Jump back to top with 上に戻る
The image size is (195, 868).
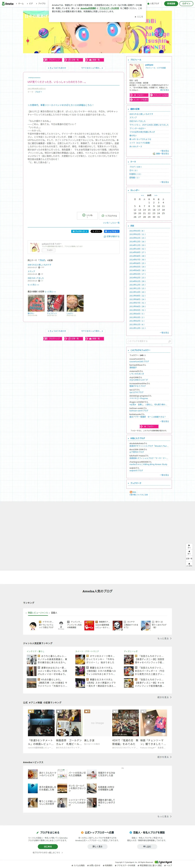tap(189, 564)
